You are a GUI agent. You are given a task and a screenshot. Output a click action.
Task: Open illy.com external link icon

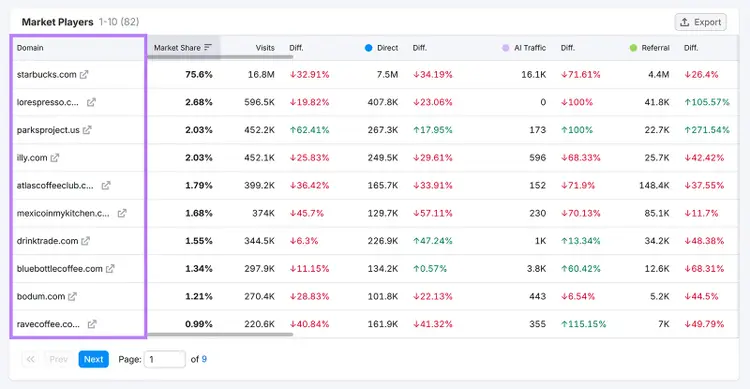click(55, 158)
